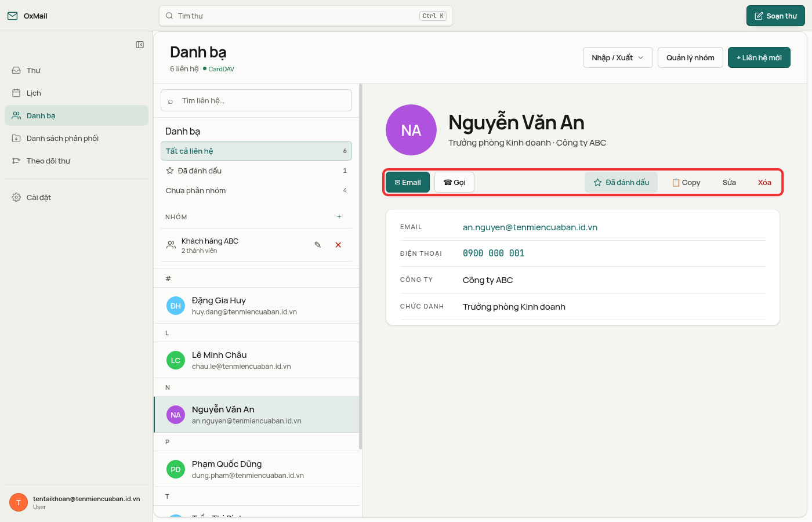Delete contact with Xóa
812x522 pixels.
764,182
